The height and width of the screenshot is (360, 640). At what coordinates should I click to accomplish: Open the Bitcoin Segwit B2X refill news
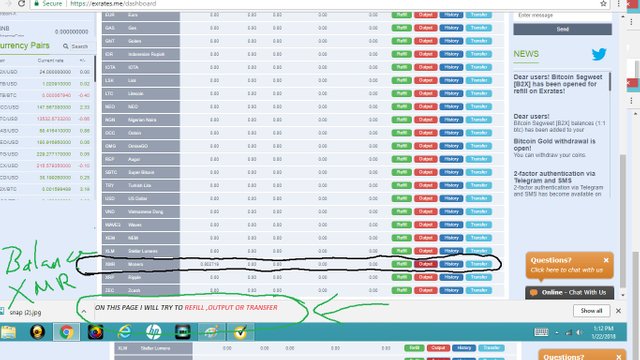coord(558,84)
